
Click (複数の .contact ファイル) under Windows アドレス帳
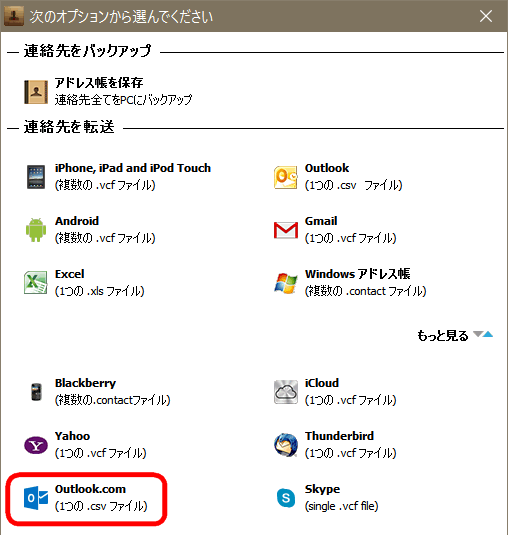coord(365,291)
